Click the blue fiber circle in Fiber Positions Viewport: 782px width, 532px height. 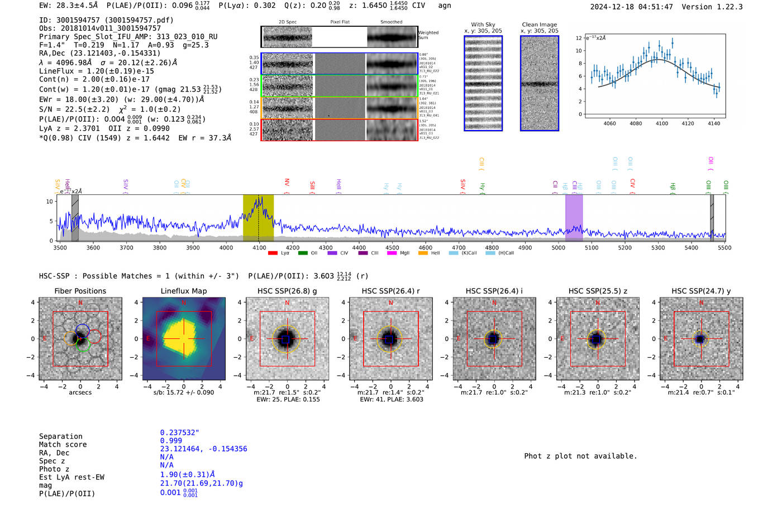click(x=82, y=330)
